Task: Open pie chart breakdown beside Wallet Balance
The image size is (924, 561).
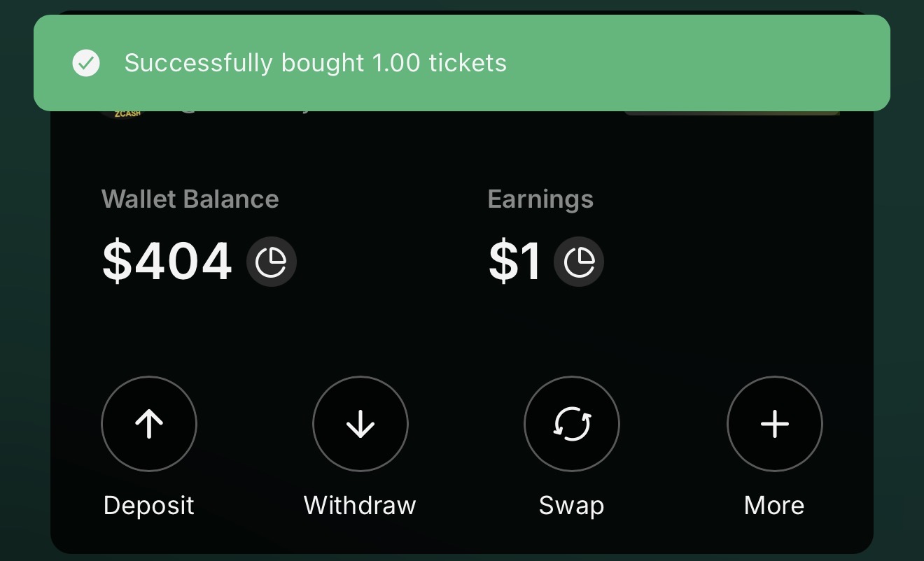Action: tap(272, 262)
